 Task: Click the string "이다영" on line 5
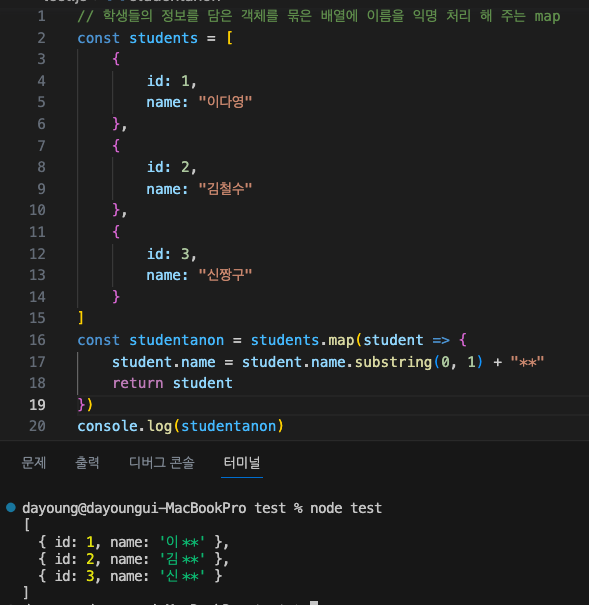point(225,102)
